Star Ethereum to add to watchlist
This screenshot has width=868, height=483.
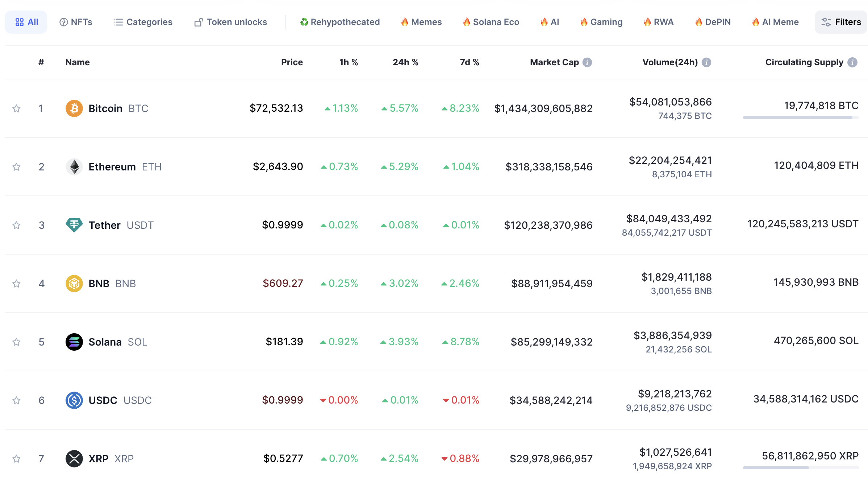pyautogui.click(x=16, y=167)
